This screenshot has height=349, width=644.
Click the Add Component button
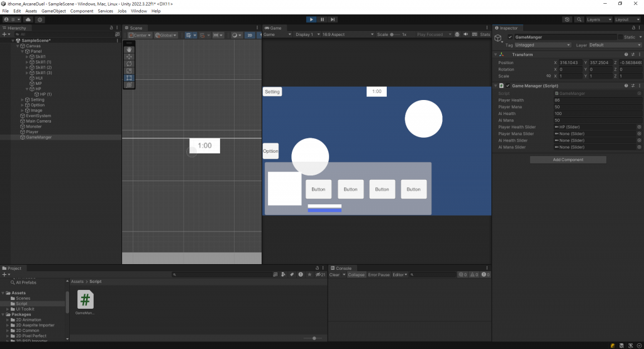point(568,160)
